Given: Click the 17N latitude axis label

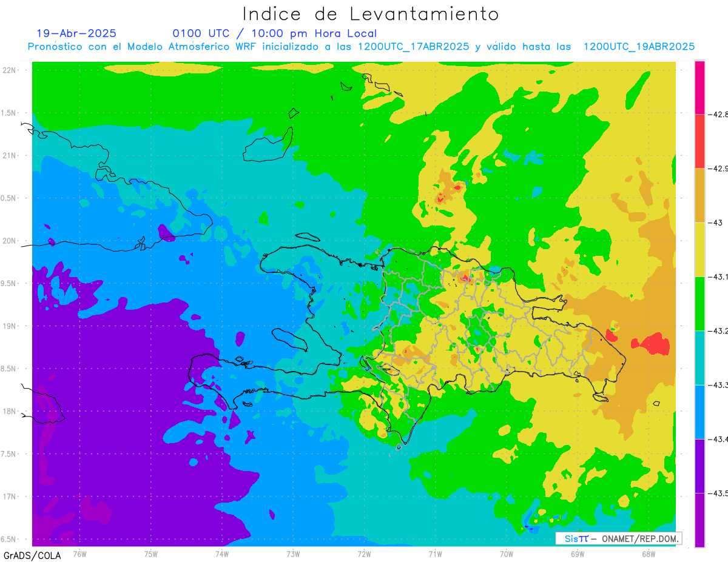Looking at the screenshot, I should pos(10,497).
